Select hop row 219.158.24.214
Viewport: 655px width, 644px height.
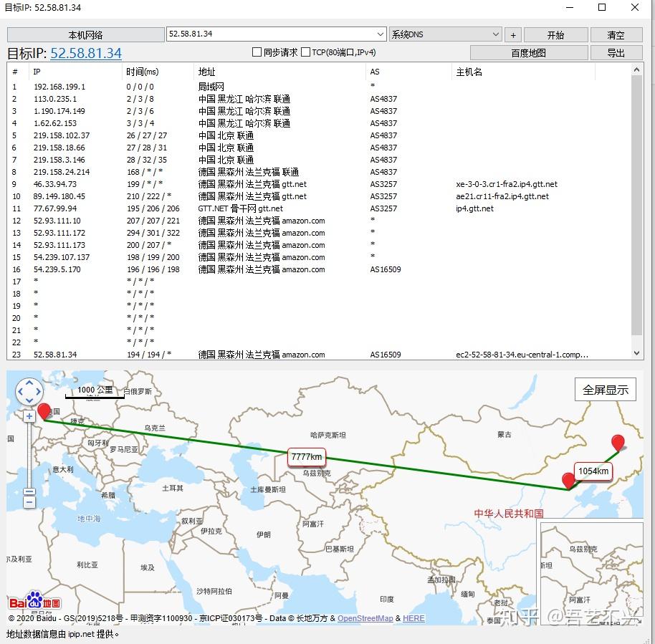click(x=319, y=172)
